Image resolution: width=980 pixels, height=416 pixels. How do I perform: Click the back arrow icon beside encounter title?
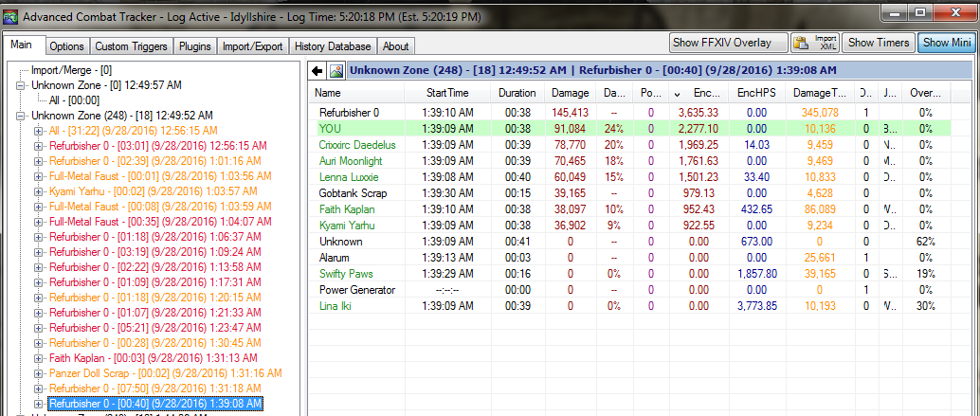coord(317,70)
